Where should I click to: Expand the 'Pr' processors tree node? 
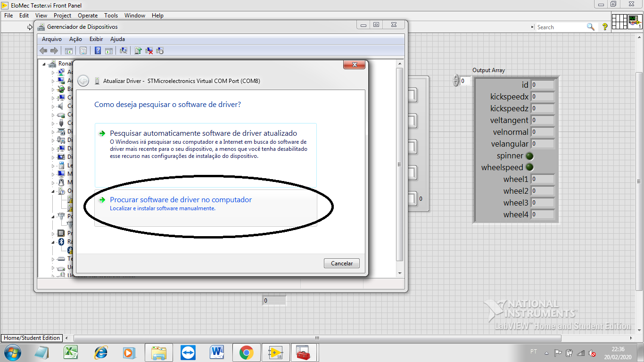pos(53,233)
